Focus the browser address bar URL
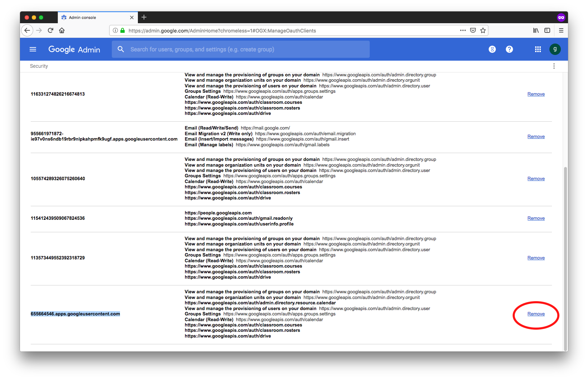 click(222, 31)
